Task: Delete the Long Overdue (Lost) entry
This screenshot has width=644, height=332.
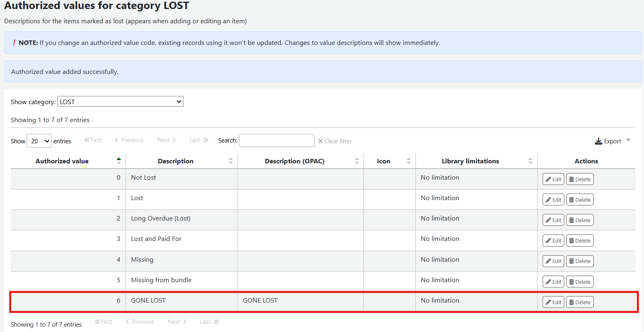Action: coord(579,220)
